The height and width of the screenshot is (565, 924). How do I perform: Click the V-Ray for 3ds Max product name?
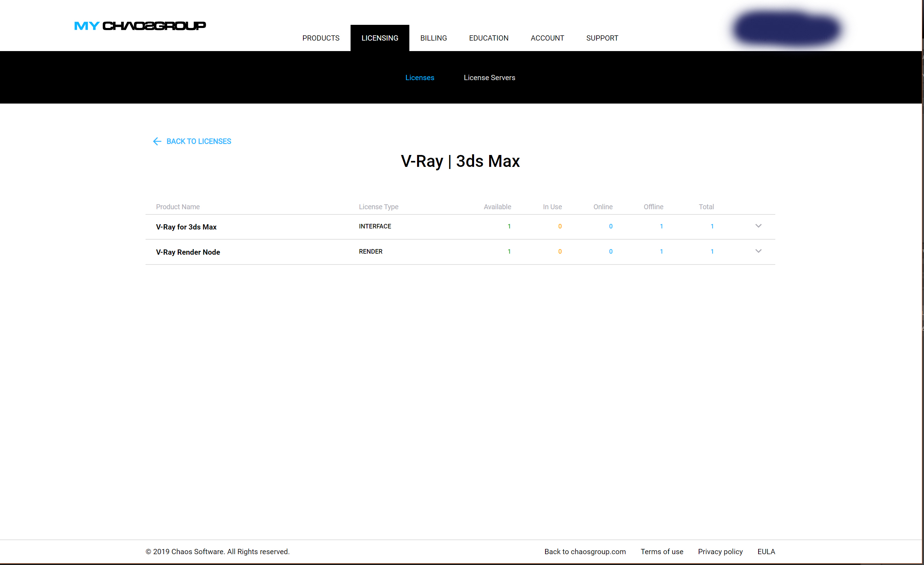(x=186, y=227)
